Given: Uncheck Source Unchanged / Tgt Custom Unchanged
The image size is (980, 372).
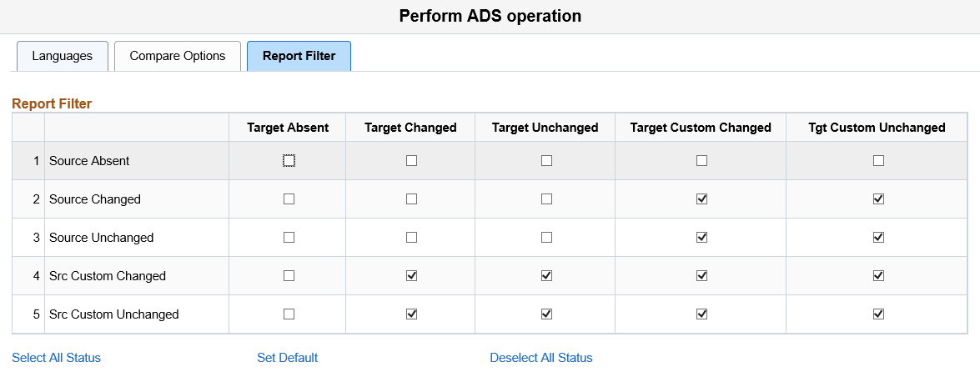Looking at the screenshot, I should point(878,238).
